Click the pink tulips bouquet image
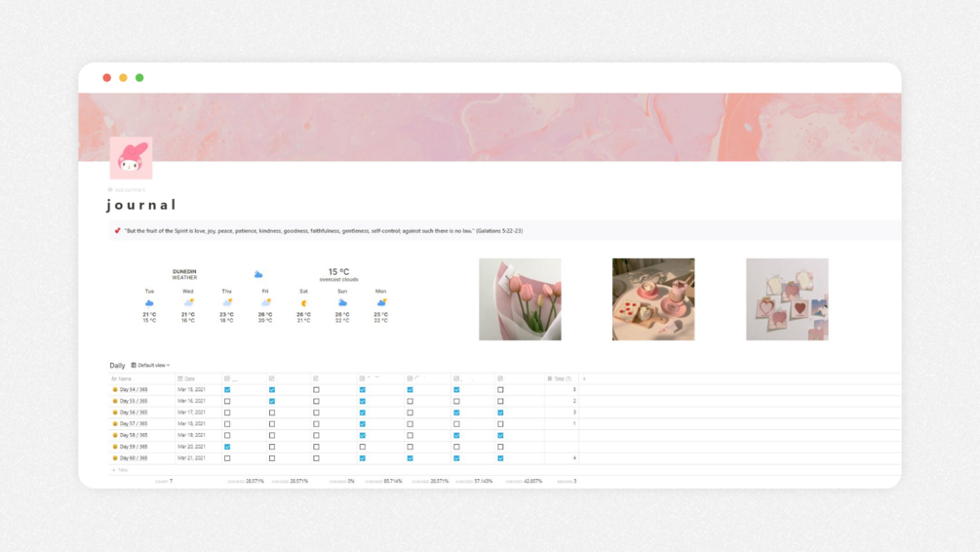 point(520,299)
